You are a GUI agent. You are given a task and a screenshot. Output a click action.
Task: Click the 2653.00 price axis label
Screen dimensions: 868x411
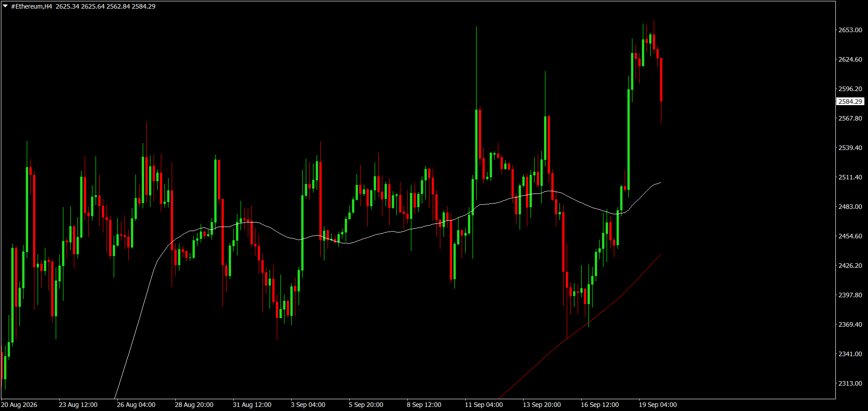(x=850, y=30)
